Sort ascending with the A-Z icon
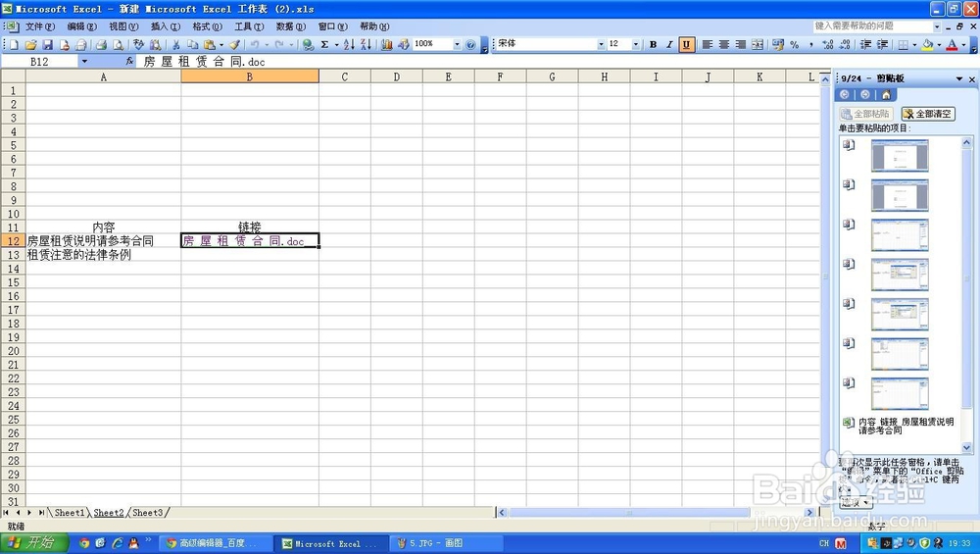Viewport: 980px width, 554px height. (x=349, y=44)
